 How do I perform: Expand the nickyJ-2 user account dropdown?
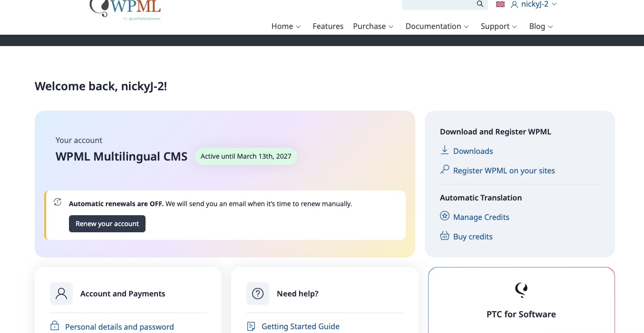coord(534,4)
